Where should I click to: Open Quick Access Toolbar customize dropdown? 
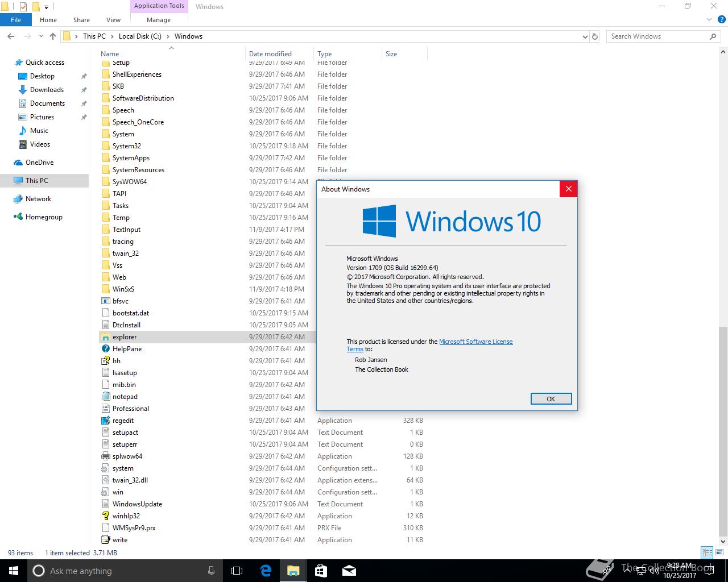point(47,7)
